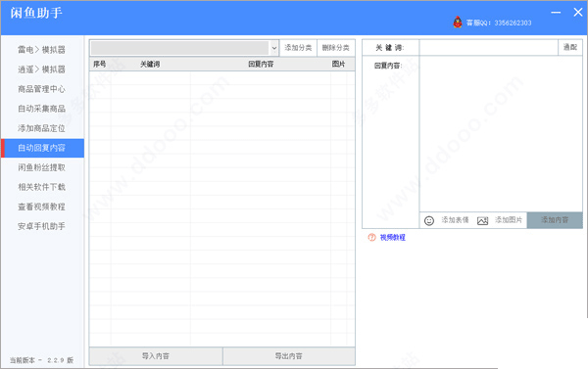The height and width of the screenshot is (369, 588).
Task: Open 添加商品定位 sidebar entry
Action: [41, 128]
